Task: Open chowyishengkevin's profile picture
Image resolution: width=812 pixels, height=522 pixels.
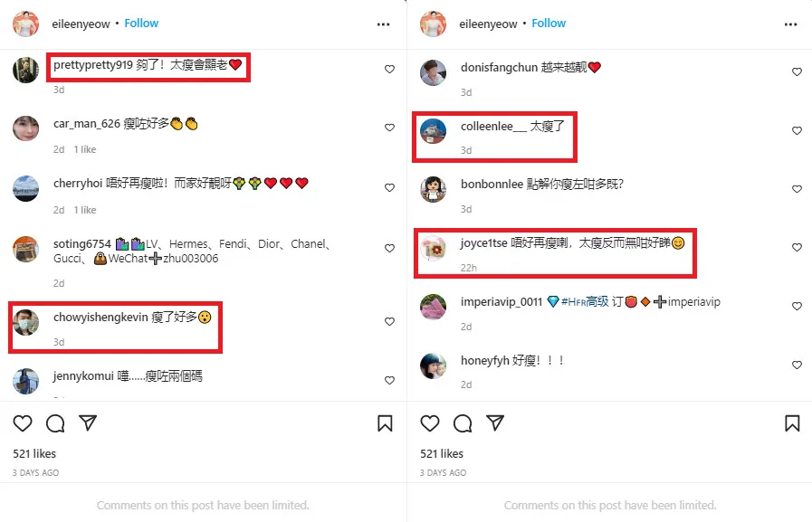Action: pos(26,322)
